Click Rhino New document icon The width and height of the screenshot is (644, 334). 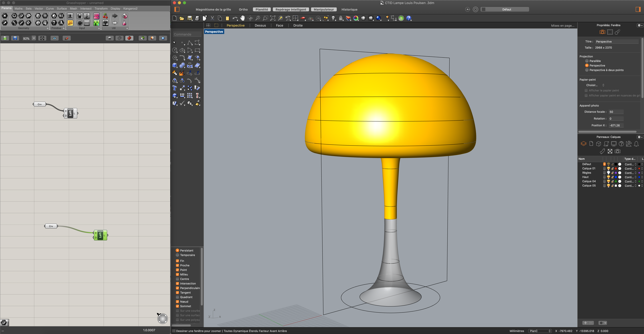tap(175, 18)
